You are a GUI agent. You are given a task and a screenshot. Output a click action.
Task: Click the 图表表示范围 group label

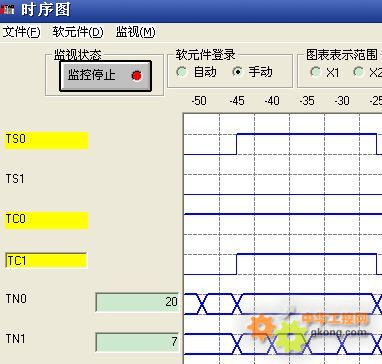coord(342,55)
